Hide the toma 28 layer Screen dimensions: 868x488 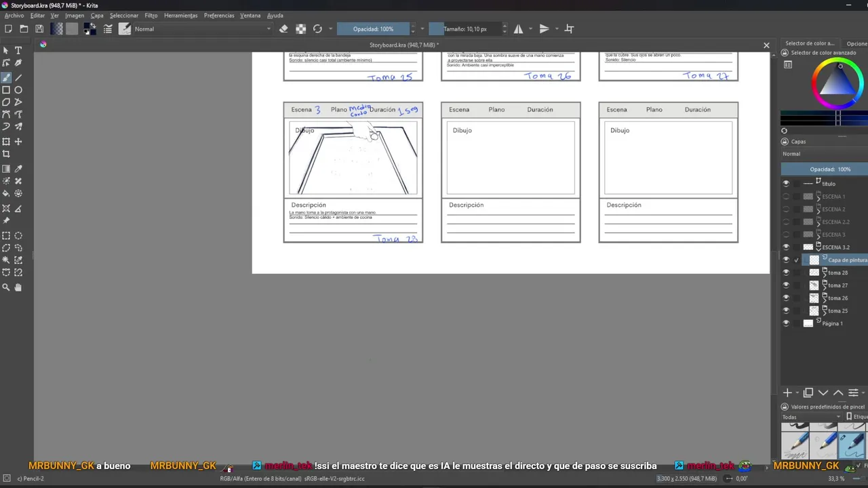click(x=786, y=272)
